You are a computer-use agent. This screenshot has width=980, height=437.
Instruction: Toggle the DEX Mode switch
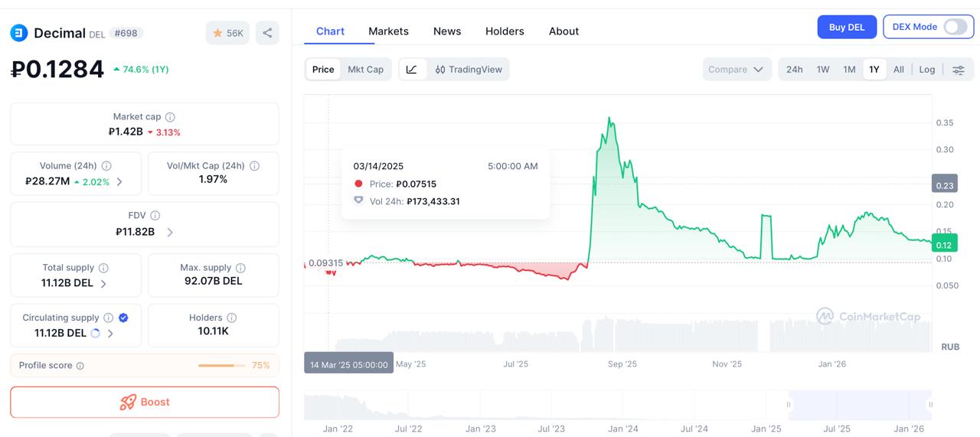955,27
